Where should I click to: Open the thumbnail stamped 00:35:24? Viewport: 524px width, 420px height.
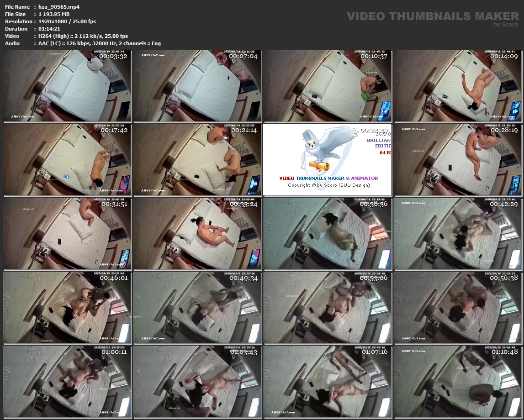[x=198, y=234]
